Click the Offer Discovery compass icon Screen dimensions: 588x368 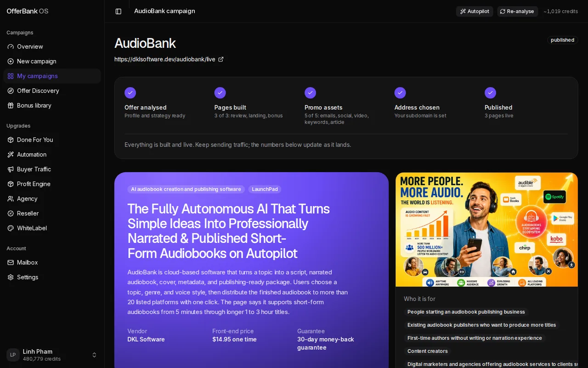tap(11, 91)
